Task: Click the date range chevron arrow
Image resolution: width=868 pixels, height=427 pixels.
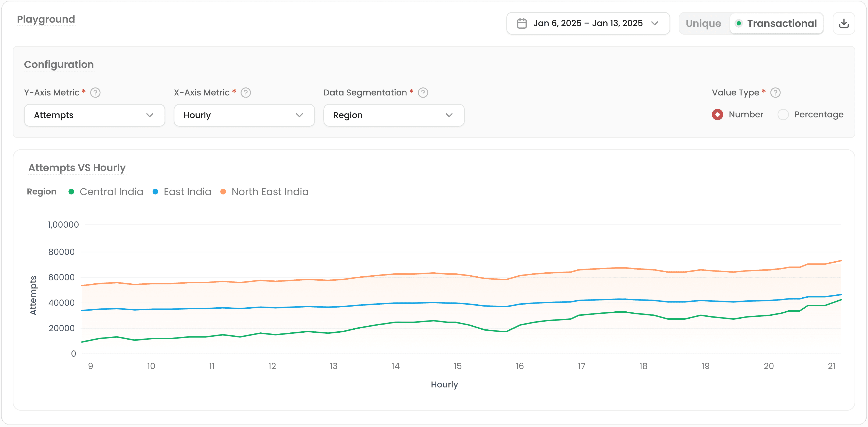Action: pos(655,23)
